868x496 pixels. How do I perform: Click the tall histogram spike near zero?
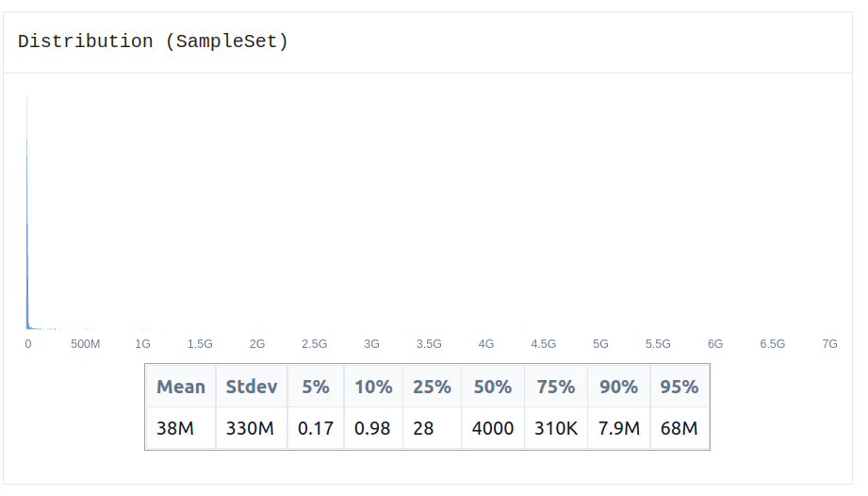27,213
